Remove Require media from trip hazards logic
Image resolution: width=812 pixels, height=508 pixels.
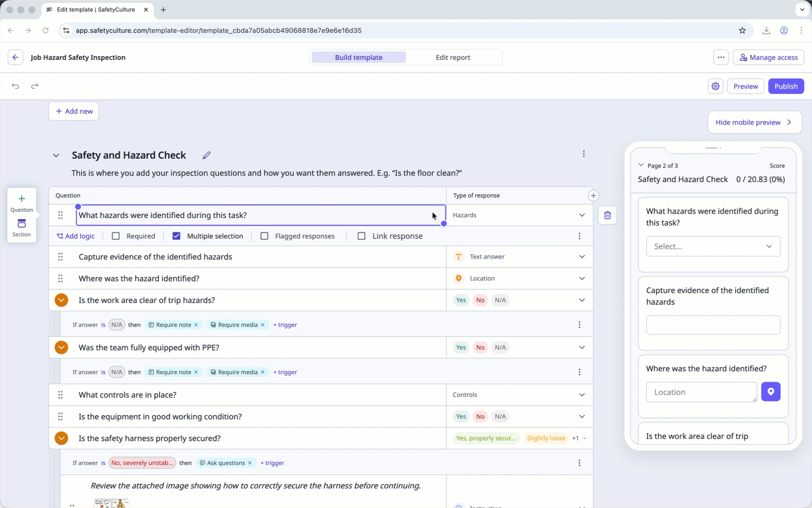coord(262,325)
